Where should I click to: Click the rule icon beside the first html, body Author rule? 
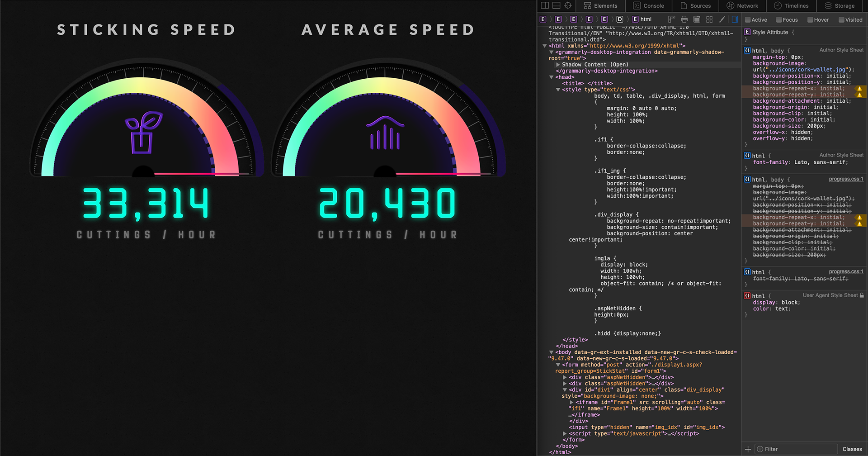pyautogui.click(x=747, y=50)
